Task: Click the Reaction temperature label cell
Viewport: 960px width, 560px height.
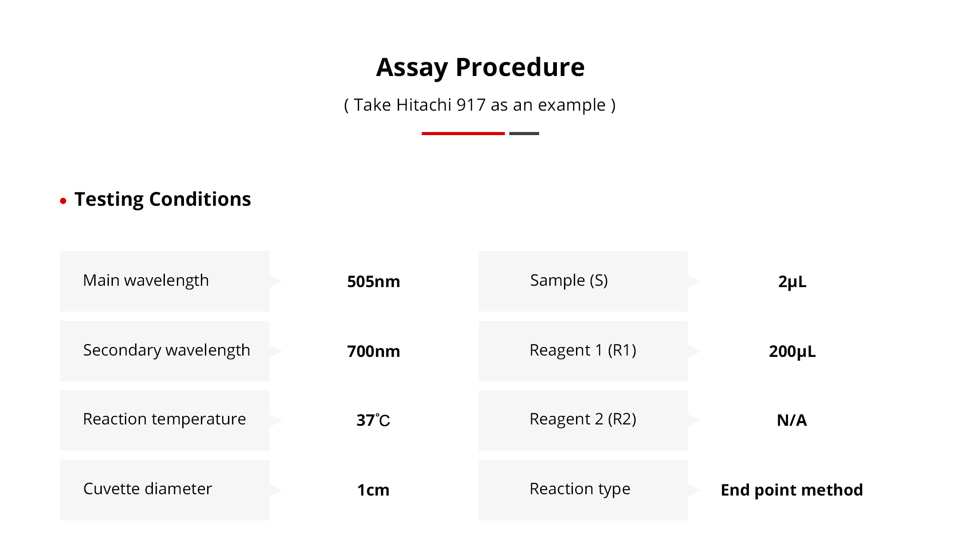Action: click(164, 420)
